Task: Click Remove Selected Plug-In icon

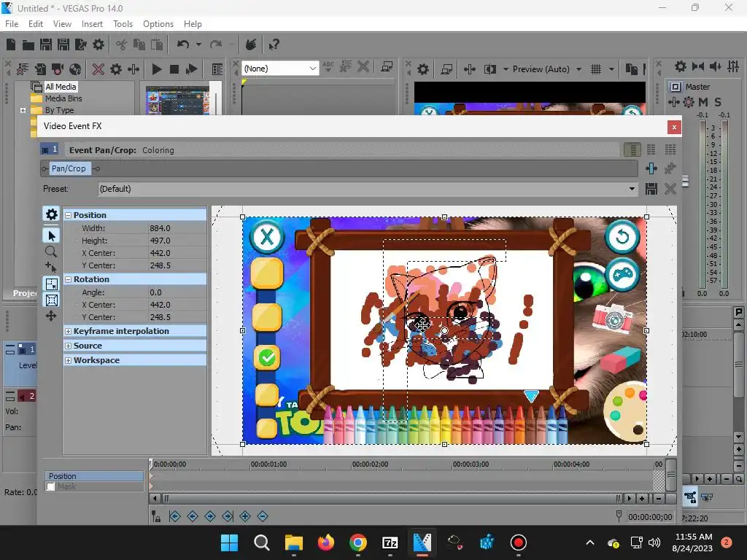Action: click(670, 168)
